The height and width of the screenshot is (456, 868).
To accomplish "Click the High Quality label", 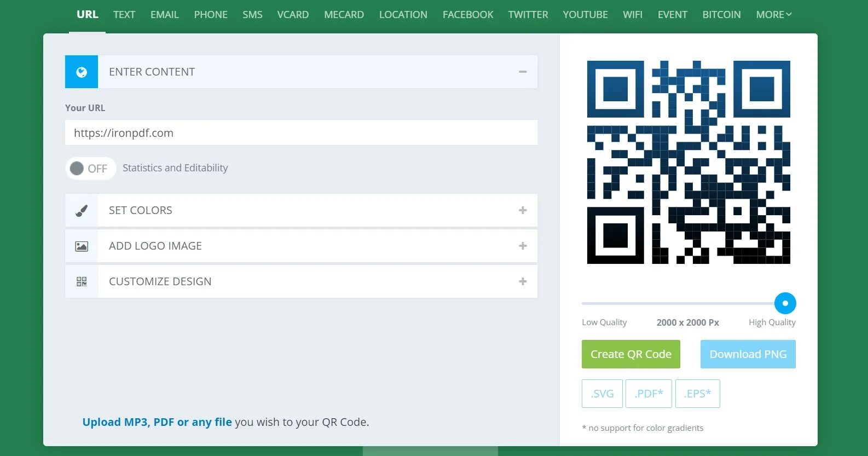I will click(x=772, y=322).
